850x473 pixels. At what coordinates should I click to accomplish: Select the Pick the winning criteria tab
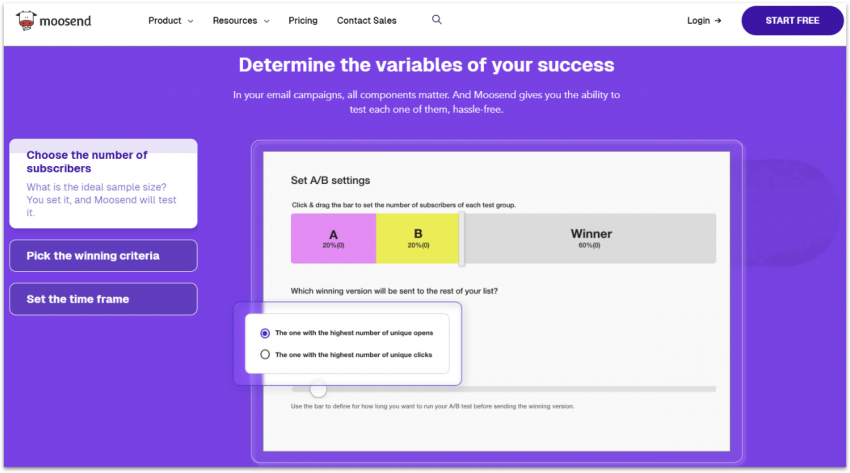point(103,256)
